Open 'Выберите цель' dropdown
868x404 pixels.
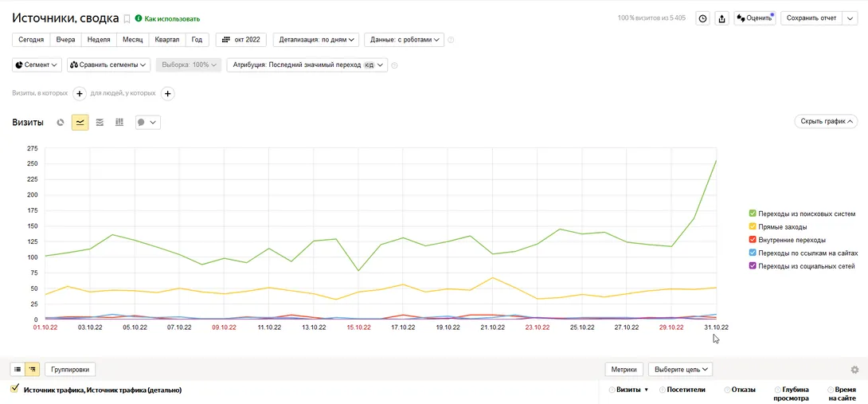[680, 369]
